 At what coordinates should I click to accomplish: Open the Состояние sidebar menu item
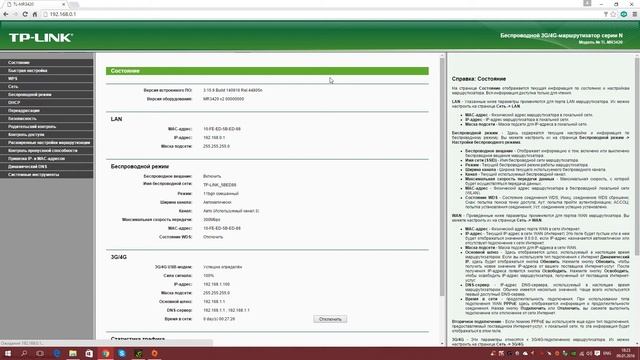tap(47, 62)
